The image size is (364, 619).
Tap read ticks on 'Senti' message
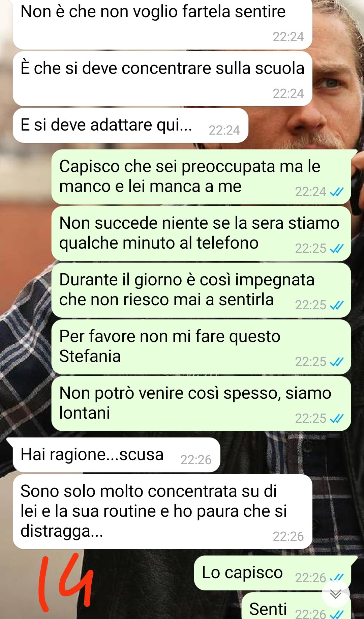[337, 614]
